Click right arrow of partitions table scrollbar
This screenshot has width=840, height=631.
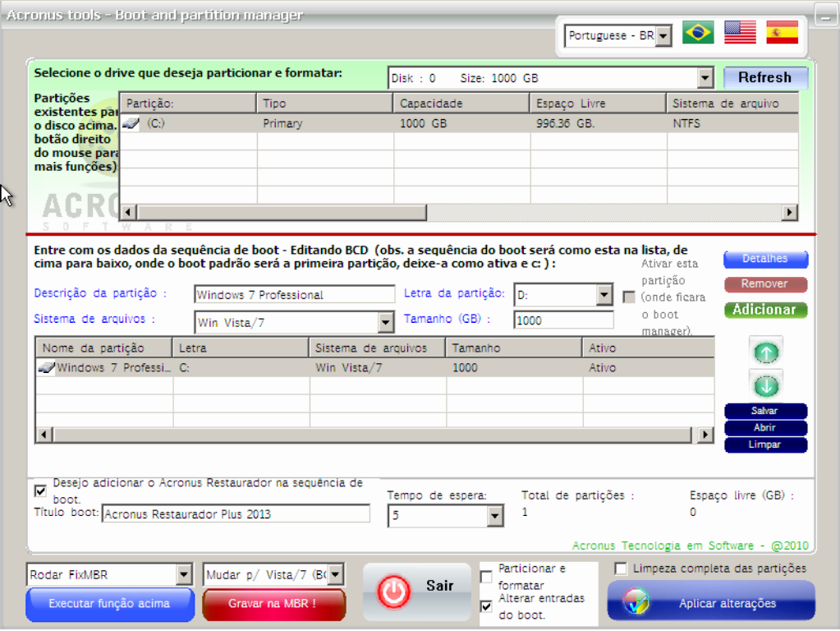[x=790, y=212]
